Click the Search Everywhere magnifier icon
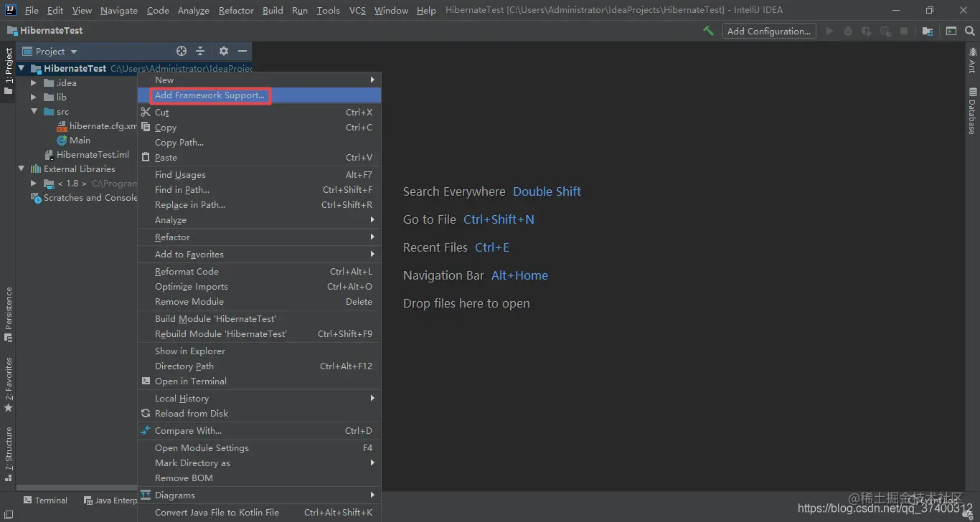 [x=970, y=31]
